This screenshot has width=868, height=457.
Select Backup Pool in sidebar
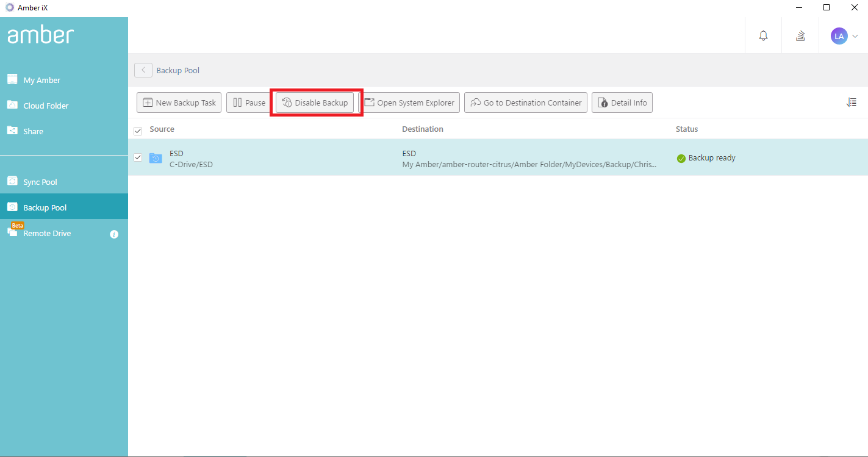point(64,207)
